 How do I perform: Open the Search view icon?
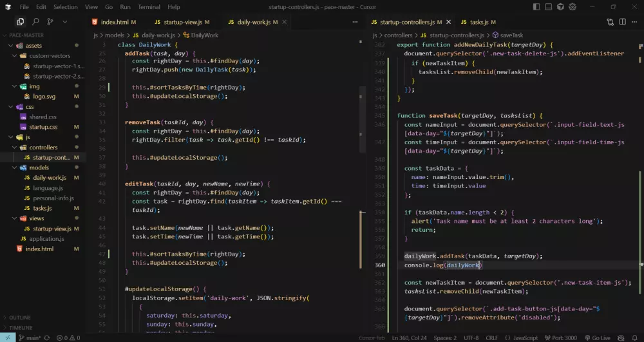(35, 22)
